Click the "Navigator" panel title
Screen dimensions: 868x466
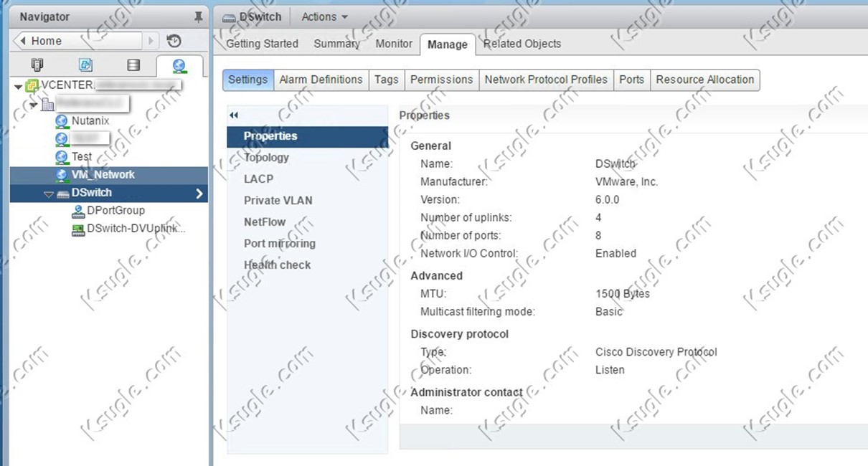point(45,16)
